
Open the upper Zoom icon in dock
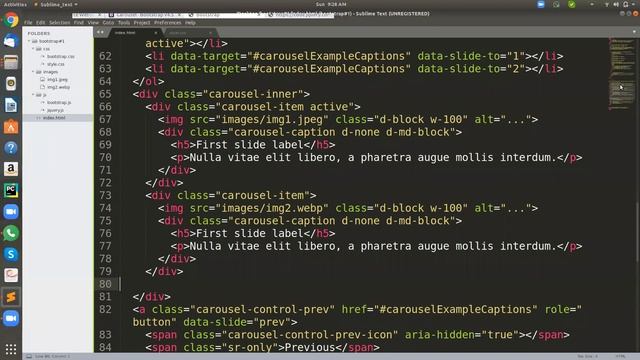point(11,211)
